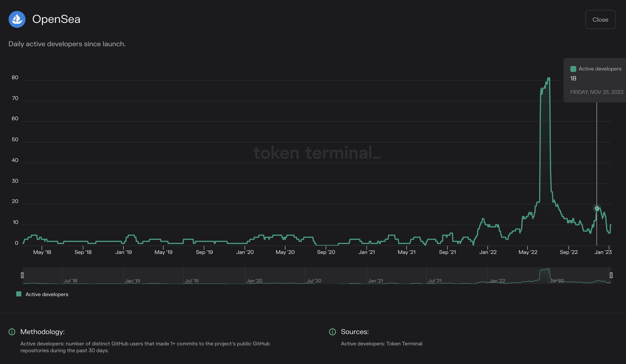Viewport: 626px width, 364px height.
Task: Click the left range slider handle
Action: [22, 275]
